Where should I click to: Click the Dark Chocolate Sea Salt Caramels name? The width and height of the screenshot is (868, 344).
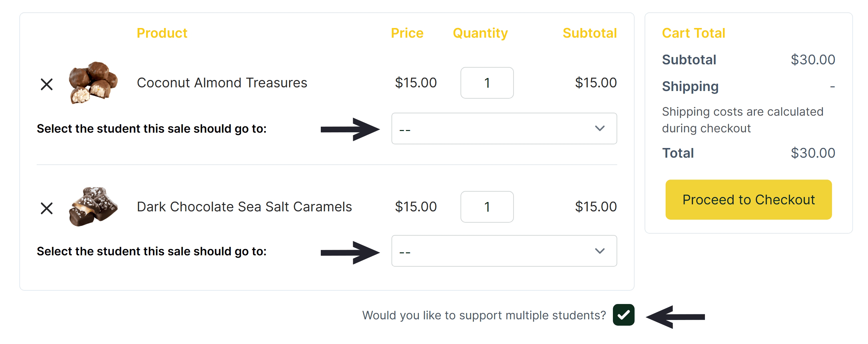pos(244,207)
